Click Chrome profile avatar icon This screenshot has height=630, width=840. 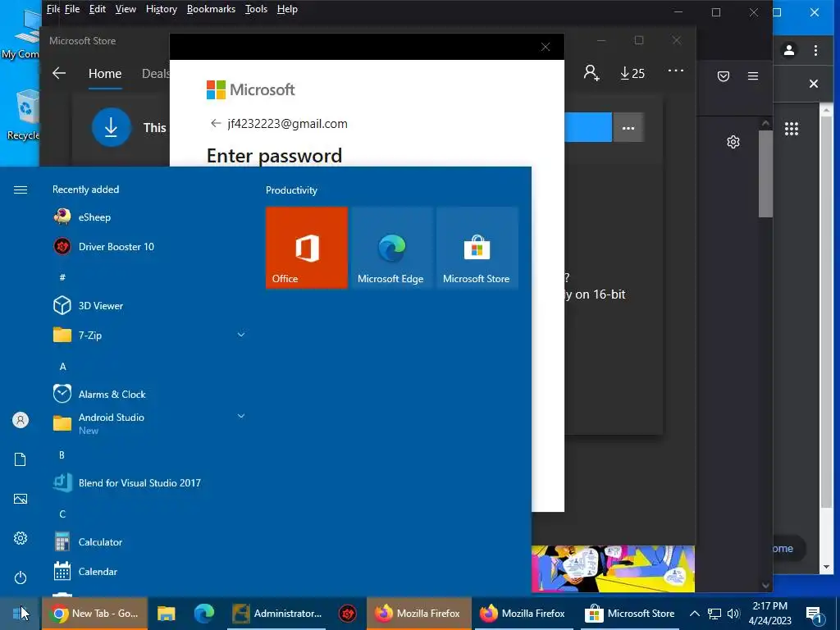pyautogui.click(x=788, y=50)
